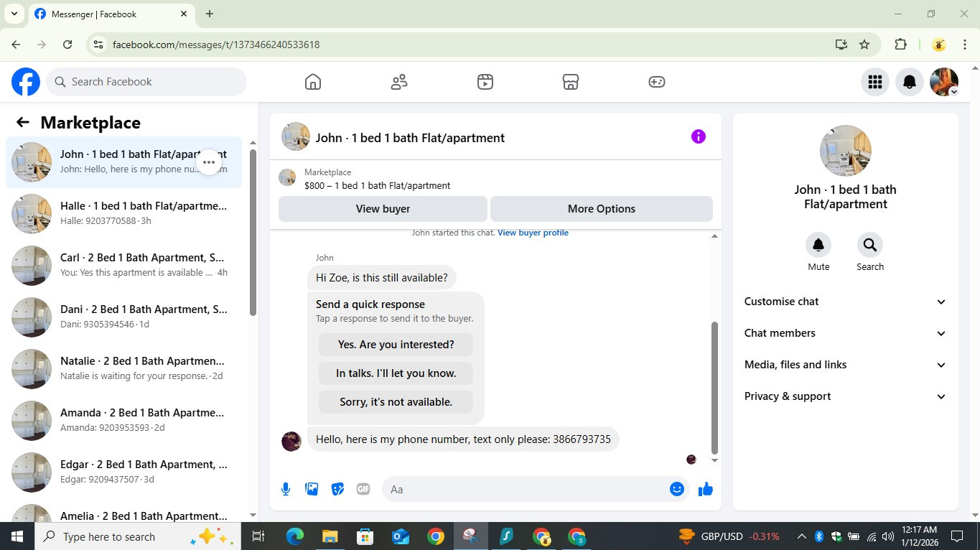Click the GBP/USD taskbar widget
The width and height of the screenshot is (980, 550).
[x=729, y=536]
